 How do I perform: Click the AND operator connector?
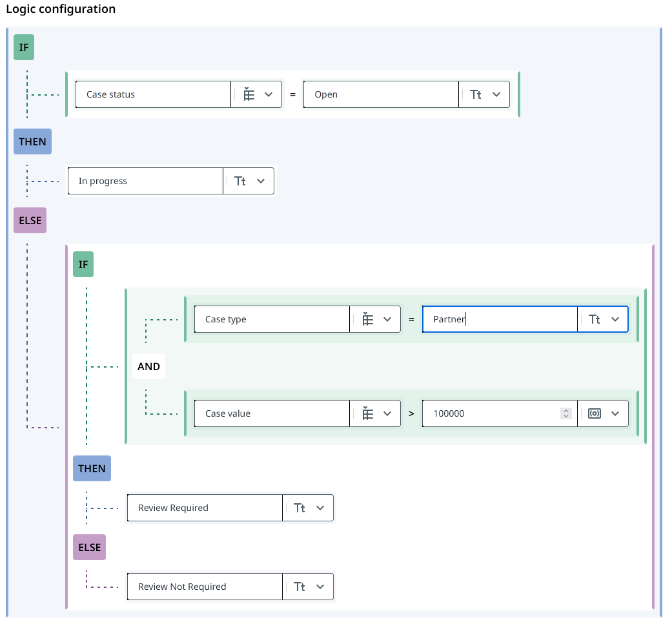(148, 366)
